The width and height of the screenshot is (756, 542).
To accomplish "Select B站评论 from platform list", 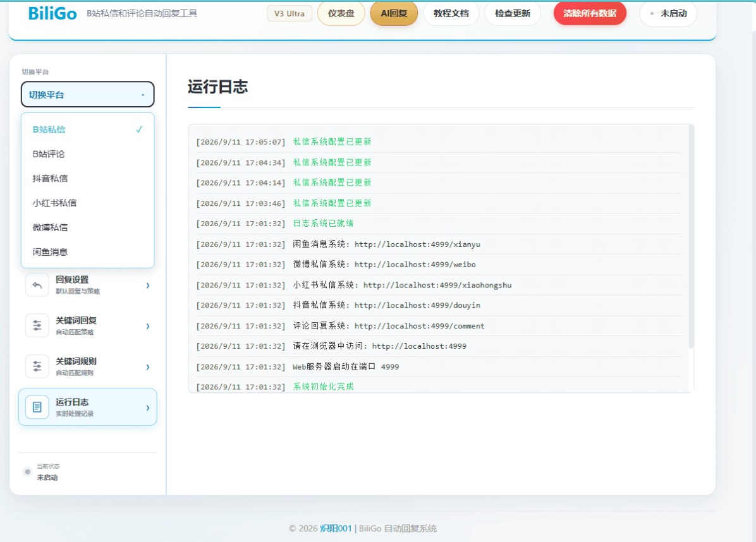I will (x=87, y=154).
